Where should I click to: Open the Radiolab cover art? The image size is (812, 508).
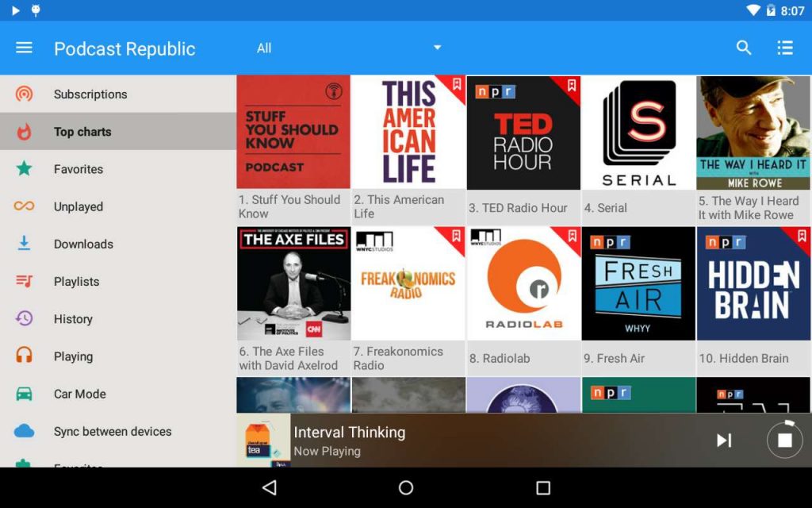[x=523, y=283]
